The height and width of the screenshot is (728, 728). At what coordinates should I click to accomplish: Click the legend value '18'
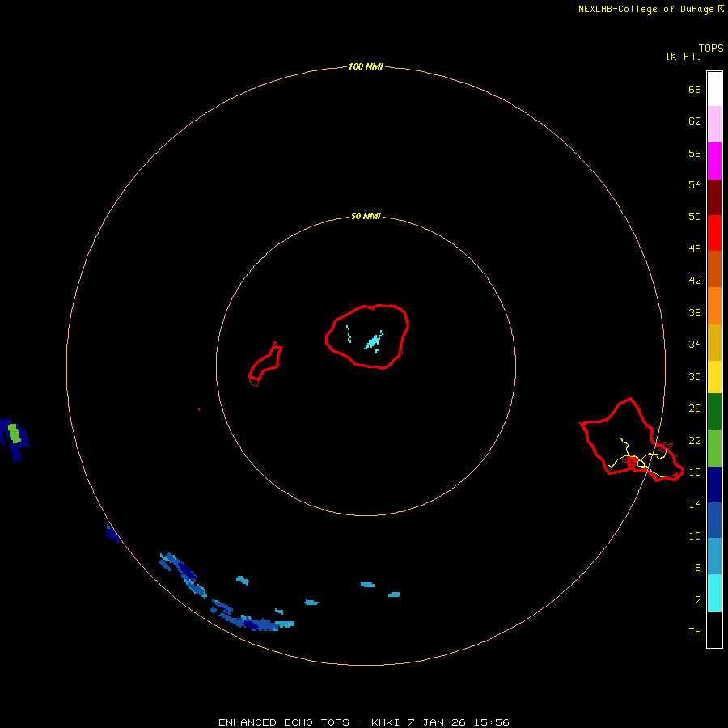click(695, 472)
